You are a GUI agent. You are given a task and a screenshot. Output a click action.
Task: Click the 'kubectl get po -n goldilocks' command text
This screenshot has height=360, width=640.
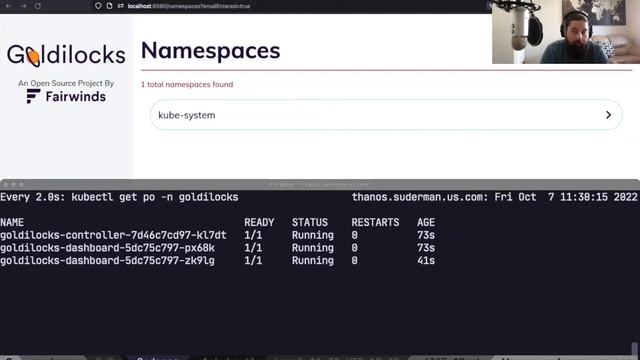coord(155,197)
